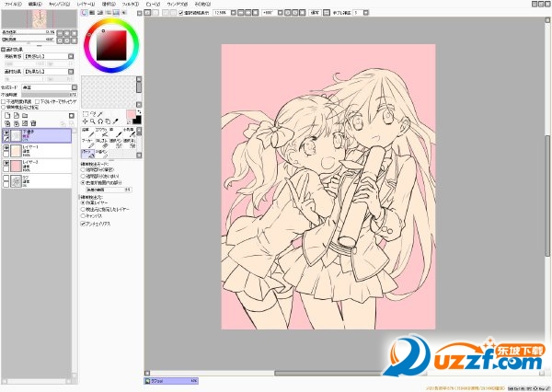
Task: Open the toolbar zoom percentage dropdown
Action: [x=234, y=13]
